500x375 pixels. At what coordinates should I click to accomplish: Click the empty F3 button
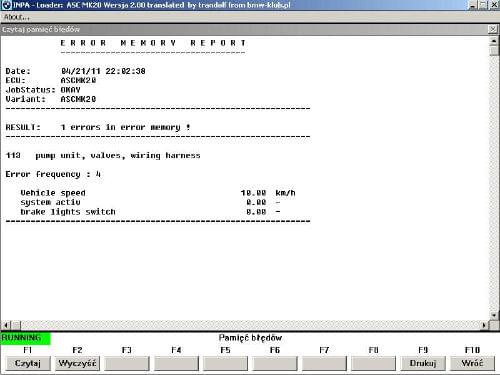click(127, 363)
